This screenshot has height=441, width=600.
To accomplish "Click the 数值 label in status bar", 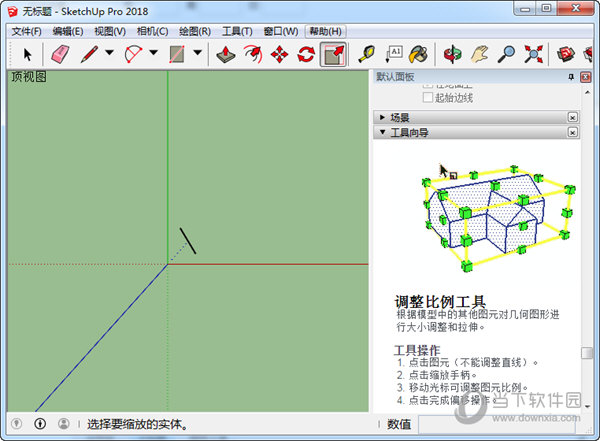I will 399,424.
